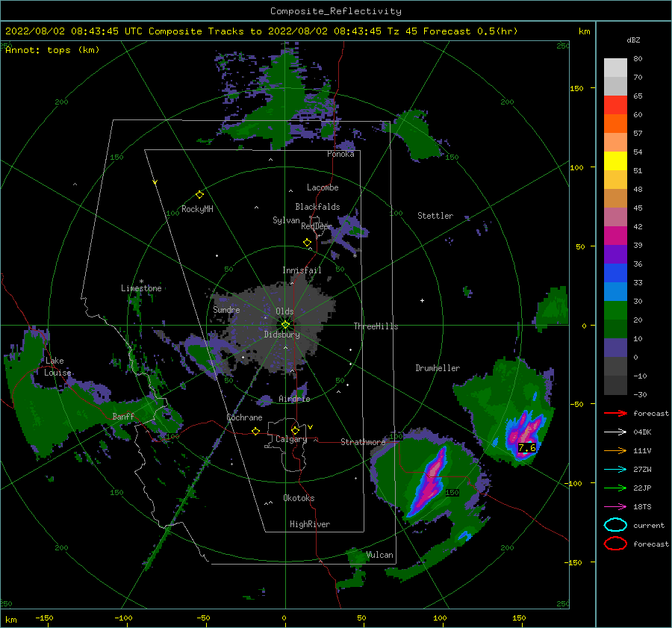
Task: Click the -150 tick label on bottom axis
Action: point(45,618)
